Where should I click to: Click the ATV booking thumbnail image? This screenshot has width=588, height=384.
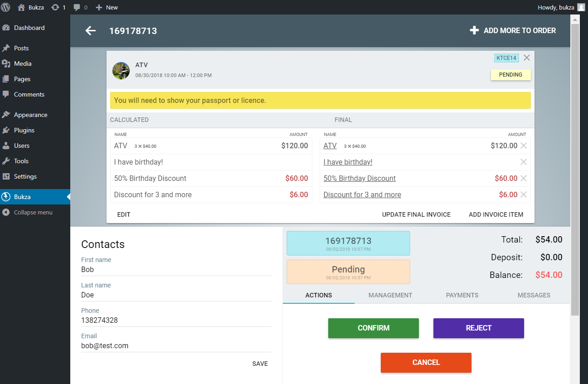121,71
